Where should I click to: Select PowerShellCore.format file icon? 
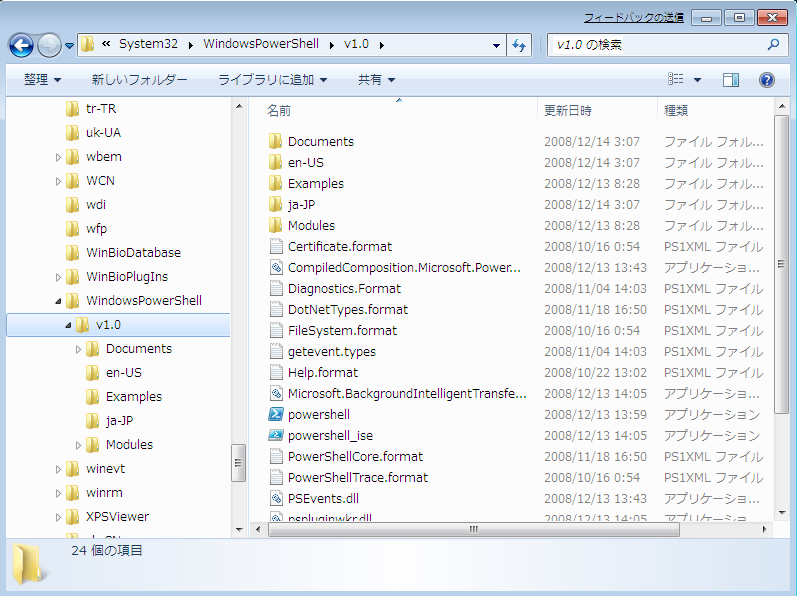pyautogui.click(x=276, y=456)
